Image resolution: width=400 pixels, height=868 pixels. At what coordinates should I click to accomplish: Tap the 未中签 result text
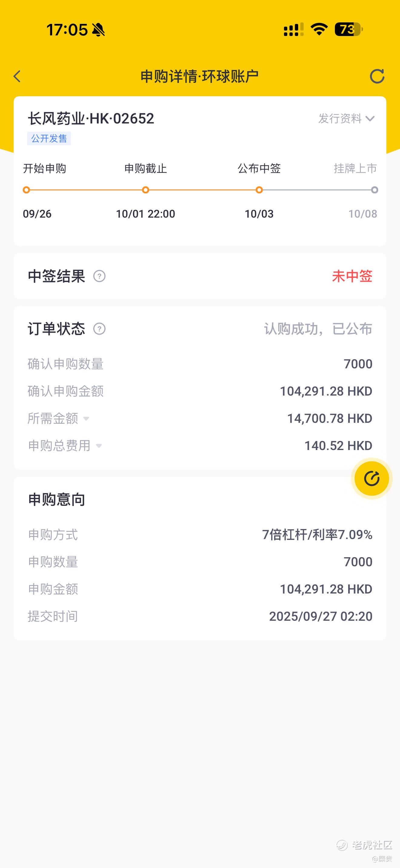tap(352, 276)
